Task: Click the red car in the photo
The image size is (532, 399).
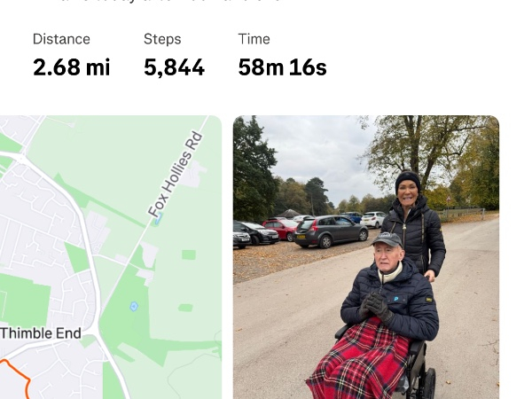Action: click(280, 230)
